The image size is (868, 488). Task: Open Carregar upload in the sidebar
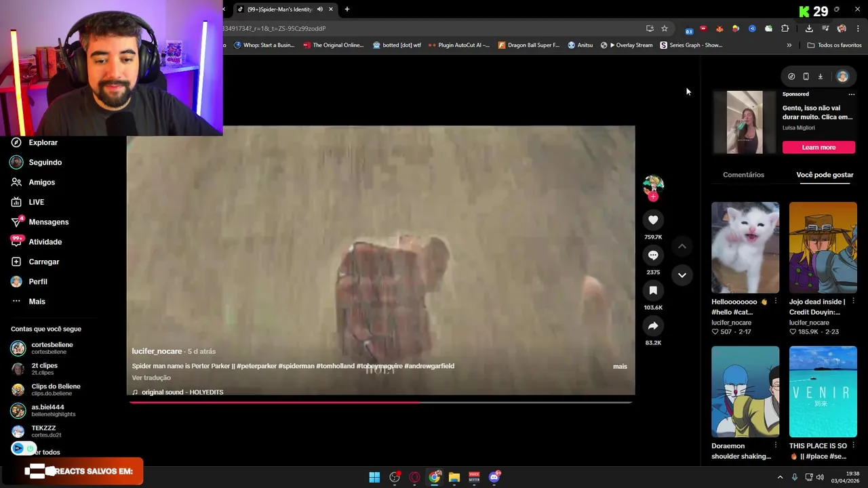pyautogui.click(x=43, y=262)
